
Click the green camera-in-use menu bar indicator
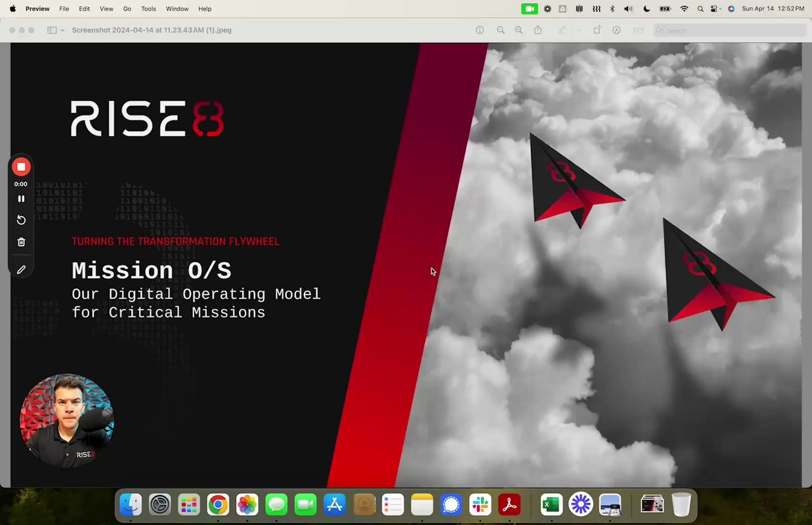[529, 9]
